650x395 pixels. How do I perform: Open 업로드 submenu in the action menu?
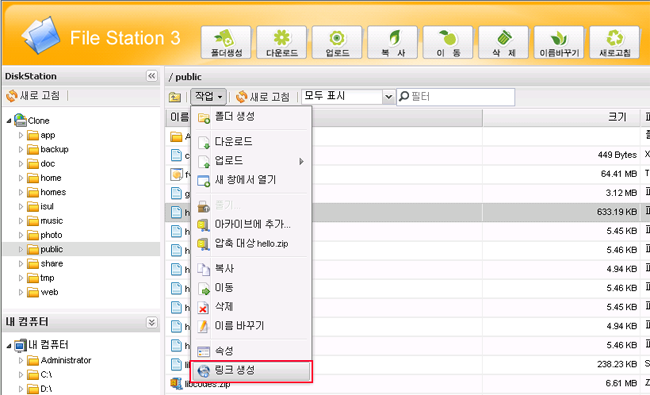tap(251, 161)
